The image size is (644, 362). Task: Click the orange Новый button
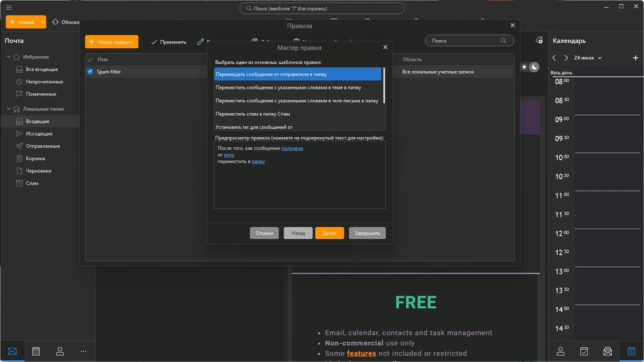[x=22, y=22]
